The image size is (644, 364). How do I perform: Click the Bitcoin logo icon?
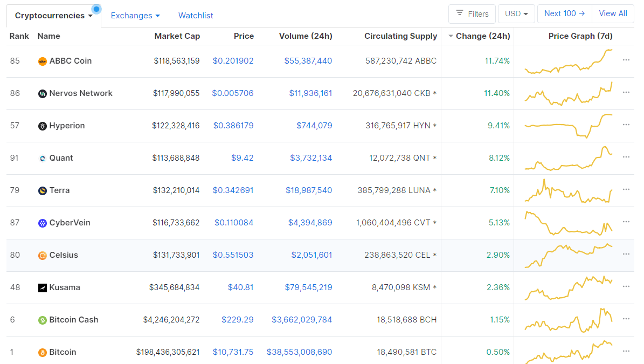42,353
